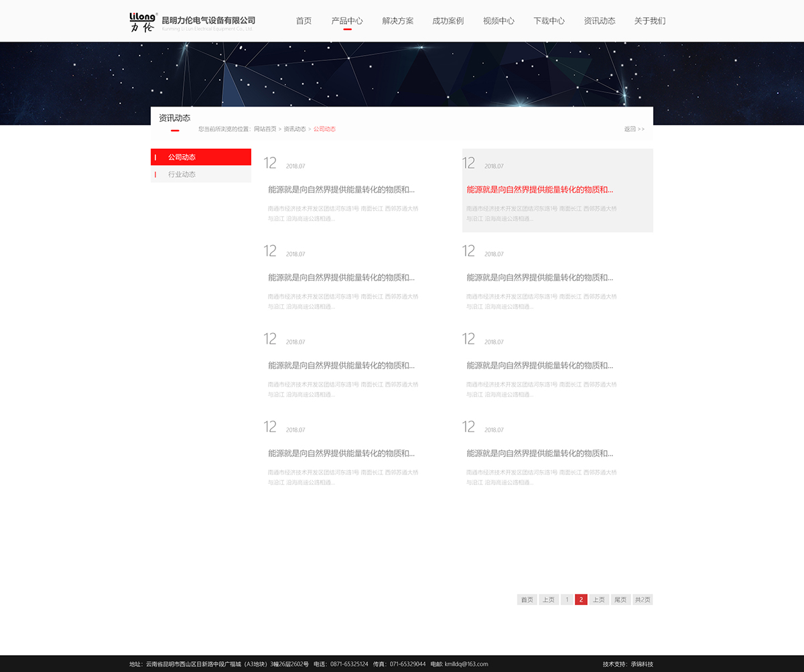Open the 承锅科技 tech support link
Image resolution: width=804 pixels, height=672 pixels.
click(x=641, y=664)
